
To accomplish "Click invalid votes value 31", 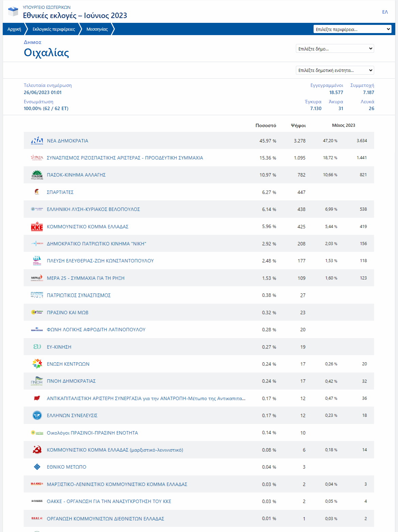I will [x=341, y=108].
